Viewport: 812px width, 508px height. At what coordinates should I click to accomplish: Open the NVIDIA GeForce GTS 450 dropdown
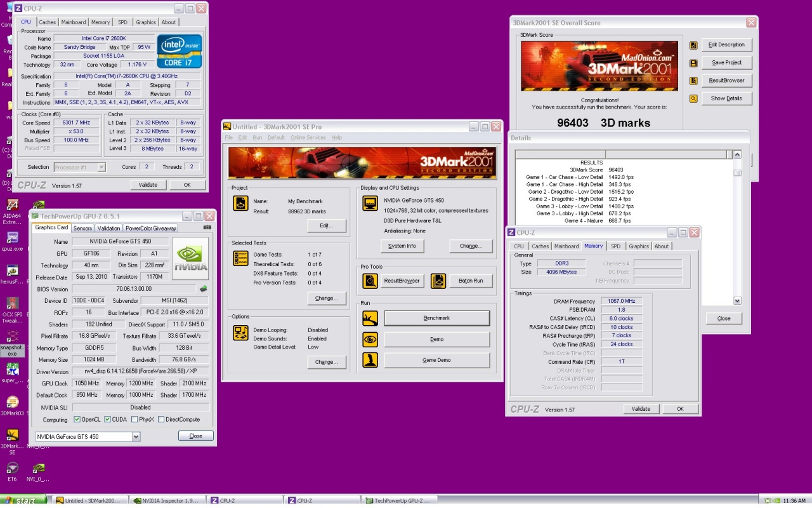coord(136,437)
